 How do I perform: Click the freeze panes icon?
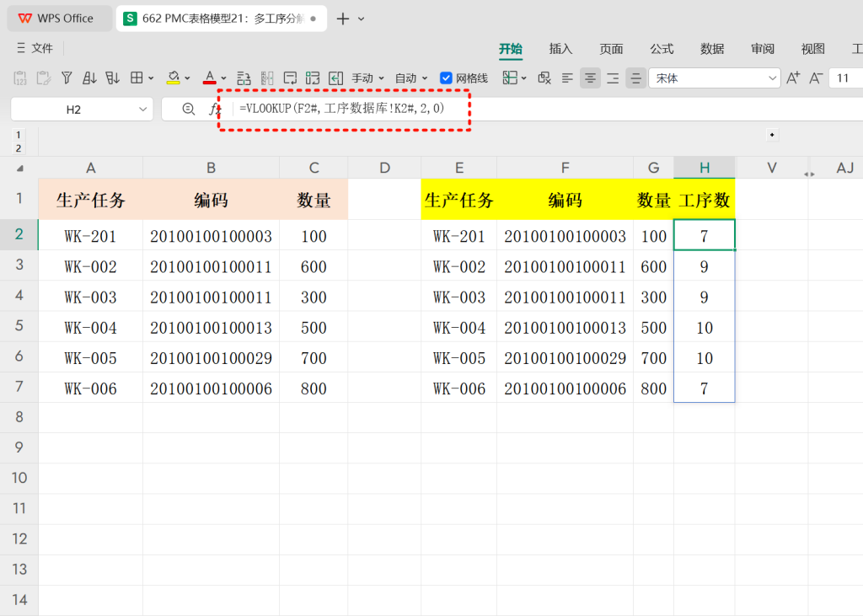point(510,78)
